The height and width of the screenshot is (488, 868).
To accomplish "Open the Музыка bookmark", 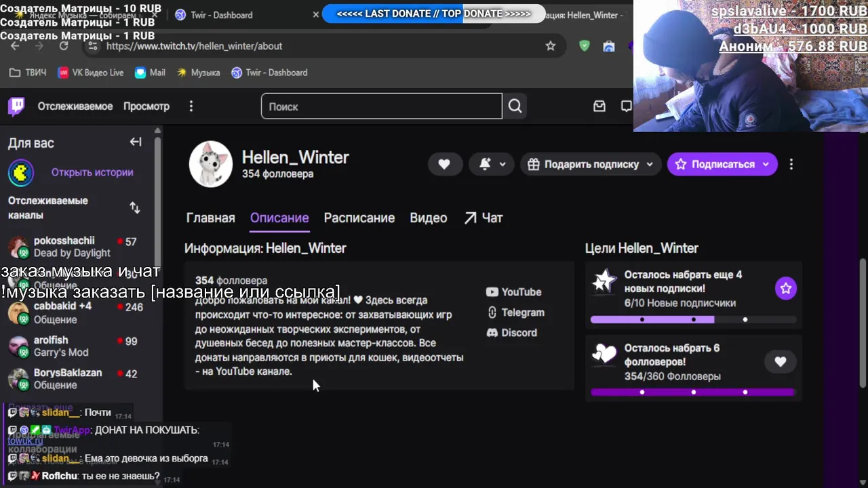I will pos(198,73).
